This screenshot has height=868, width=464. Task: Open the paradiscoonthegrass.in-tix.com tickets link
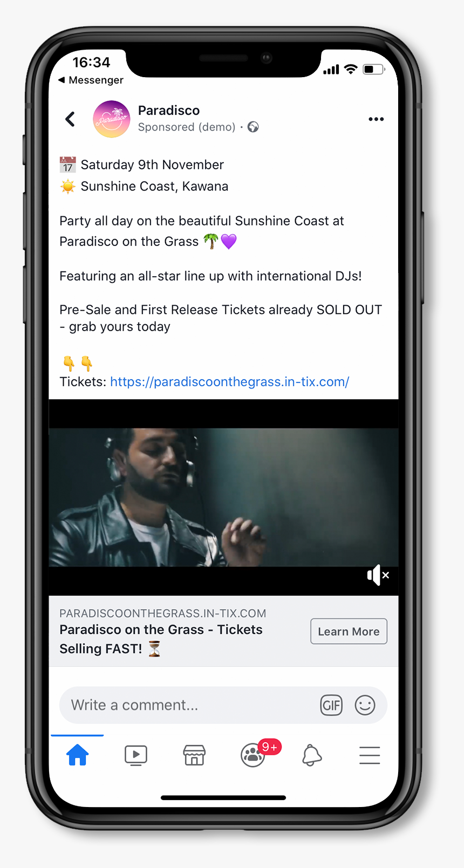tap(230, 382)
